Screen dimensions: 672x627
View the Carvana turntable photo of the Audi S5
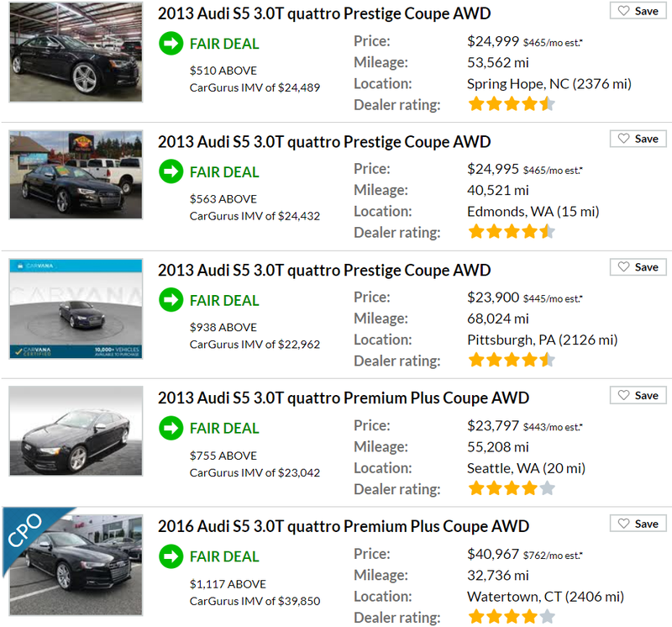[x=76, y=308]
